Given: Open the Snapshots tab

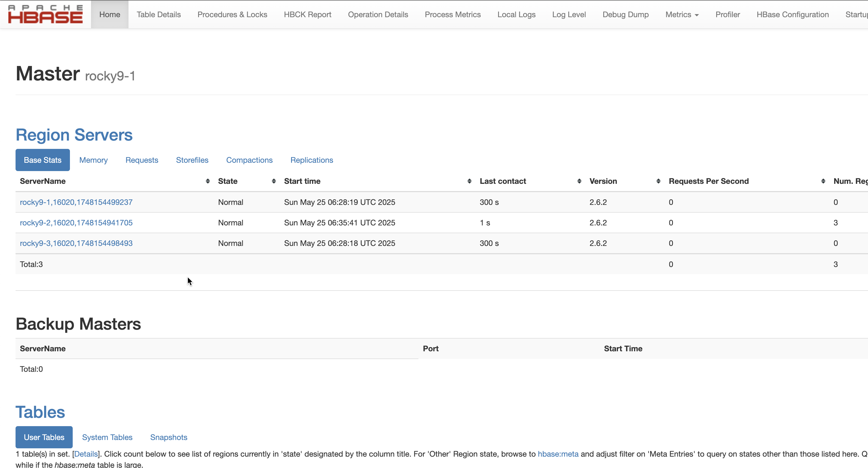Looking at the screenshot, I should pyautogui.click(x=168, y=437).
